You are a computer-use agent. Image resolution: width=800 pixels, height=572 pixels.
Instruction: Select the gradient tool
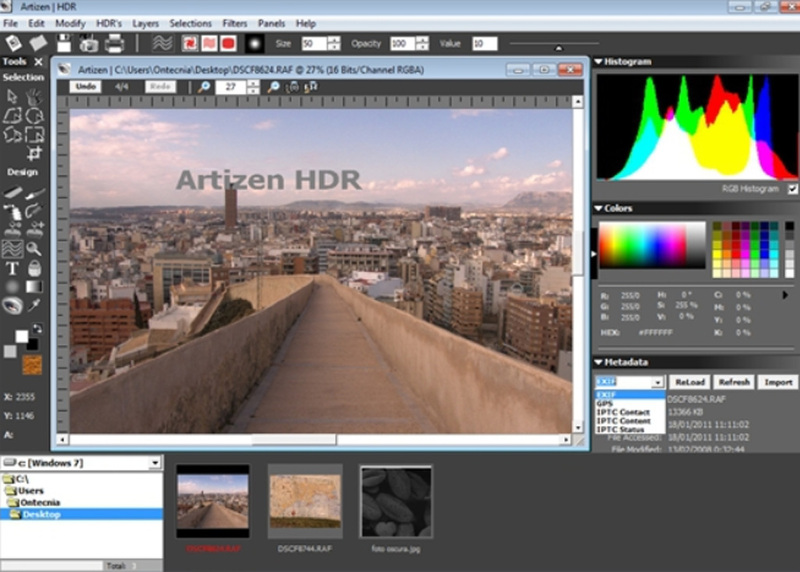tap(34, 286)
